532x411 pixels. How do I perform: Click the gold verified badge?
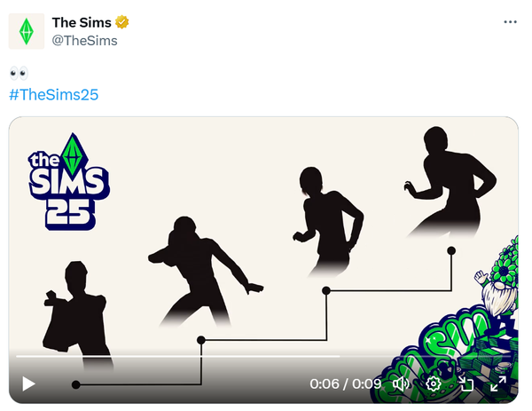[x=121, y=22]
